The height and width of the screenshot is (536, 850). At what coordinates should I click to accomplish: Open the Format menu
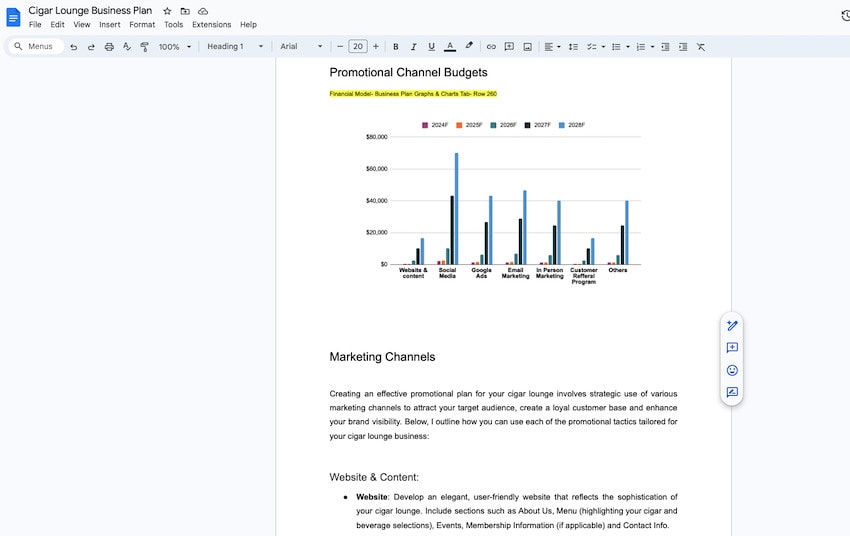[142, 24]
